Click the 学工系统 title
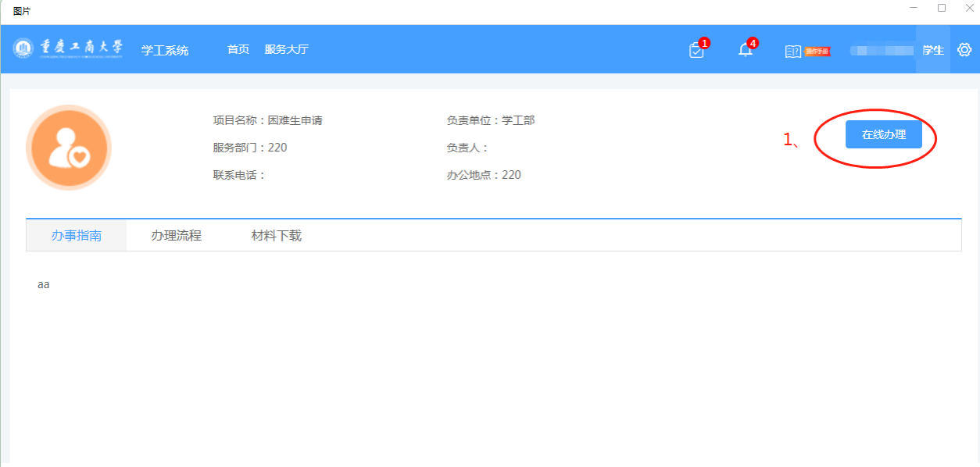This screenshot has width=980, height=467. pos(165,50)
